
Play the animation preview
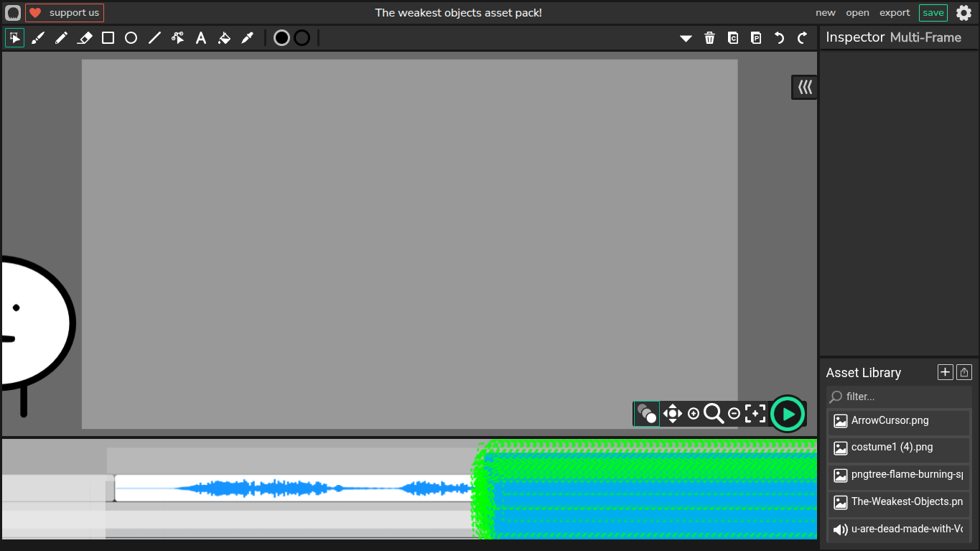click(788, 414)
